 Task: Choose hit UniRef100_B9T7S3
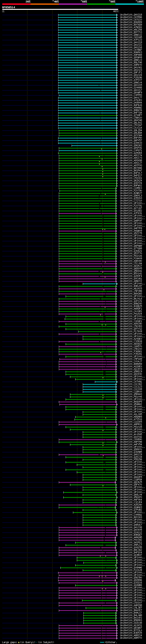click(x=131, y=32)
